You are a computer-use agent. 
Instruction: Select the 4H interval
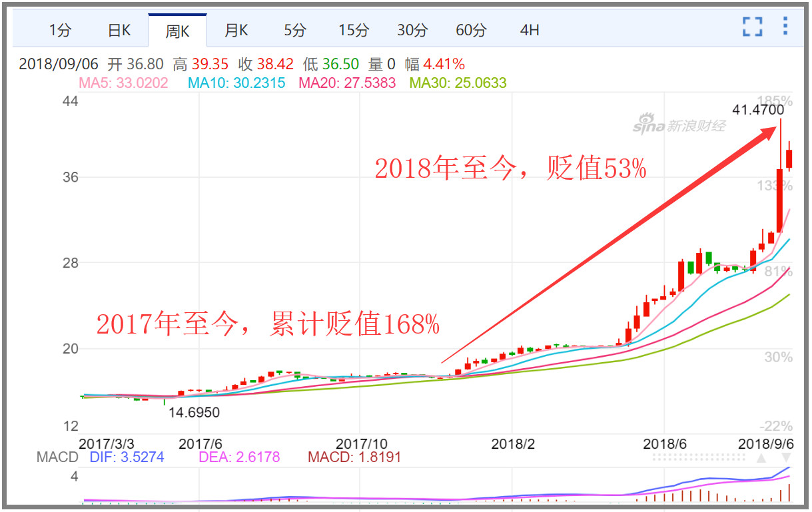click(x=528, y=29)
